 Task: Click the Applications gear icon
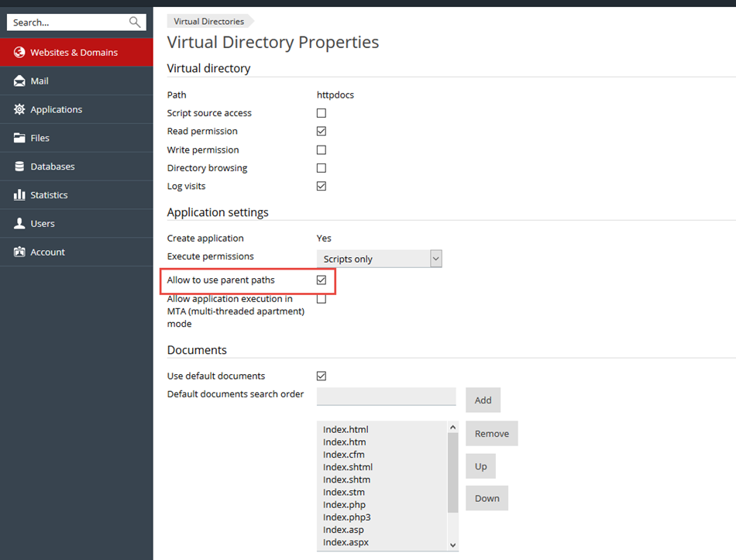(x=19, y=110)
